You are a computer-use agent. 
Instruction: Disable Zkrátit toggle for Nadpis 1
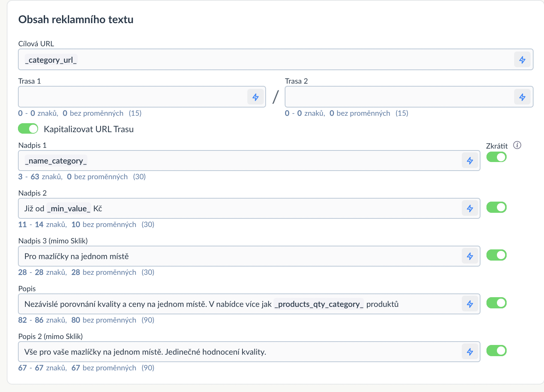click(496, 157)
